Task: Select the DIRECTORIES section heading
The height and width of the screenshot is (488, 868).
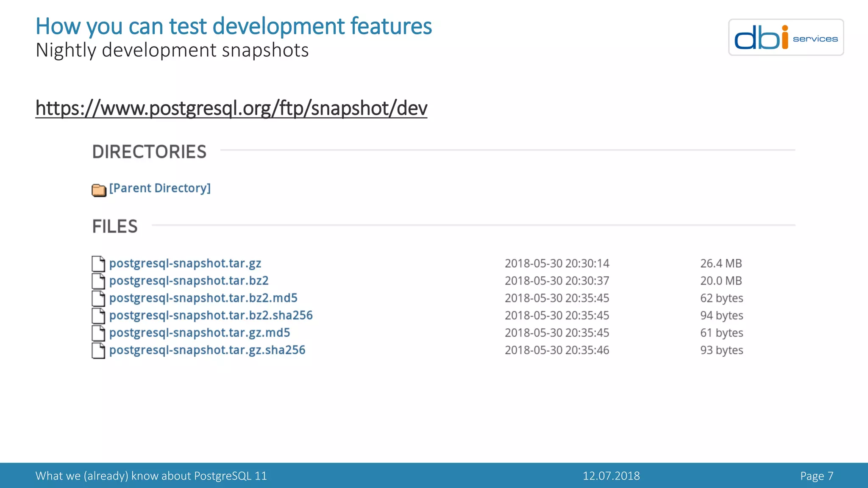Action: 149,152
